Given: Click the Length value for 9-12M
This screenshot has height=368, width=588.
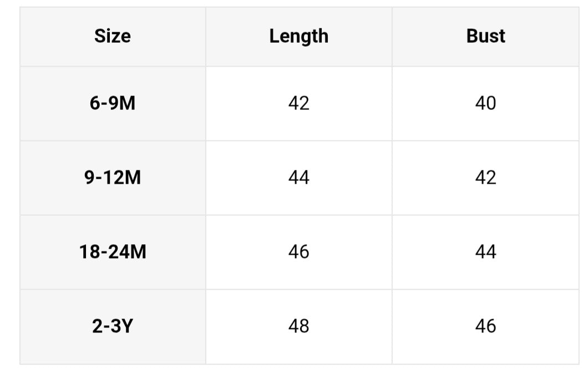Looking at the screenshot, I should click(x=298, y=178).
